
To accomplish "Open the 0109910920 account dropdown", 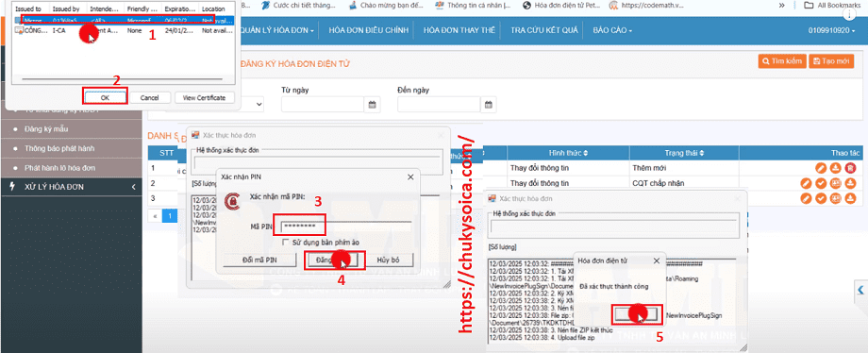I will (x=832, y=30).
